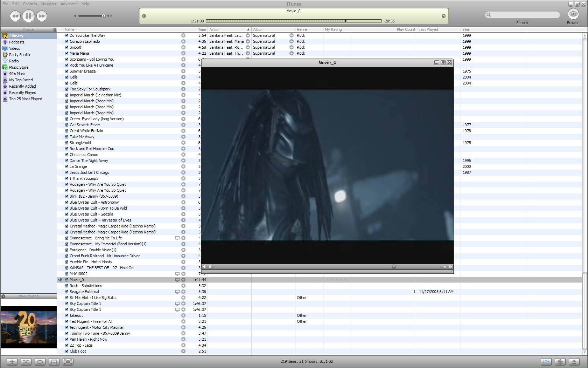Open the Controls menu
Screen dimensions: 588x368
click(x=30, y=4)
